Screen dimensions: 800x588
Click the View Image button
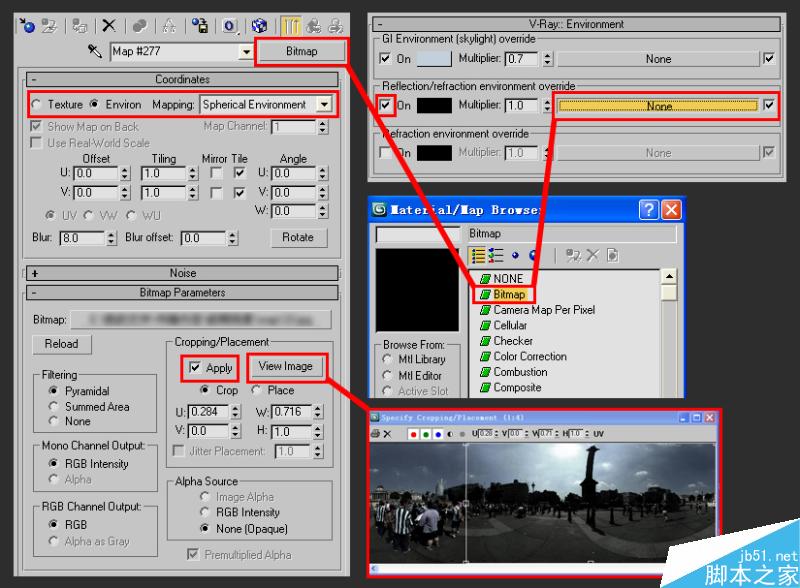(x=286, y=366)
